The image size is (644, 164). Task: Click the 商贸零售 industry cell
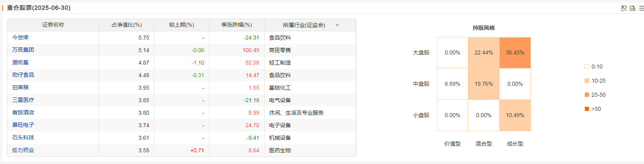pyautogui.click(x=280, y=50)
